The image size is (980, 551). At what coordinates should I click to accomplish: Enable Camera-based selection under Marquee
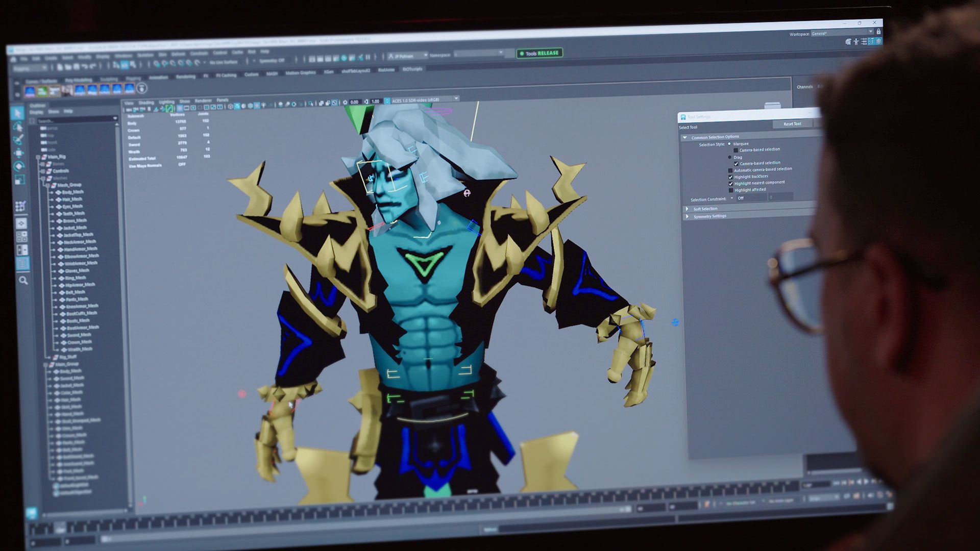click(736, 151)
